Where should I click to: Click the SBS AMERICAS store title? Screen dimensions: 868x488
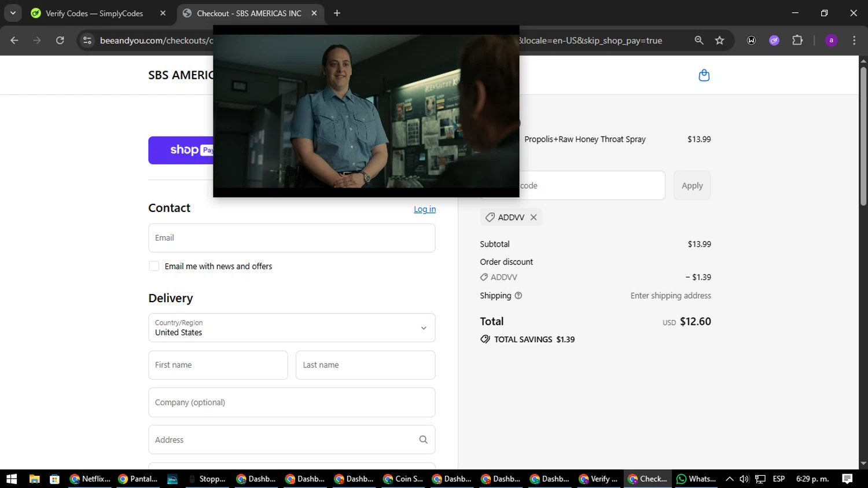[181, 75]
